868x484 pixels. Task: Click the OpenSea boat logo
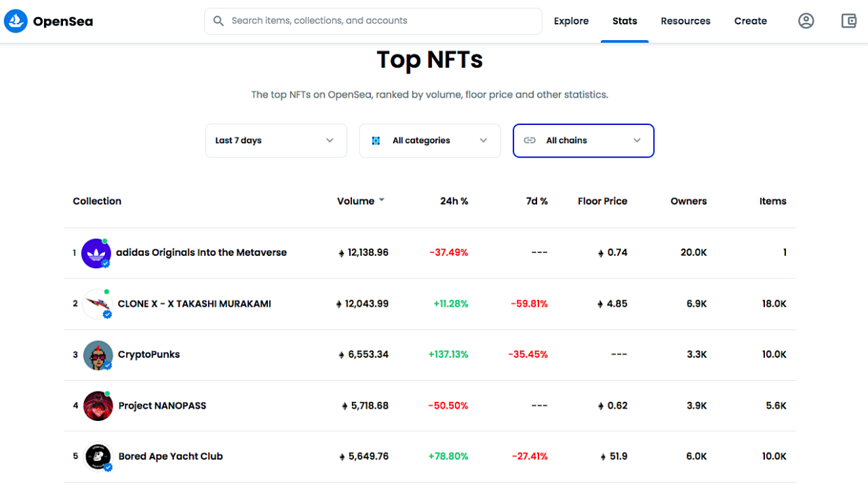(x=16, y=20)
